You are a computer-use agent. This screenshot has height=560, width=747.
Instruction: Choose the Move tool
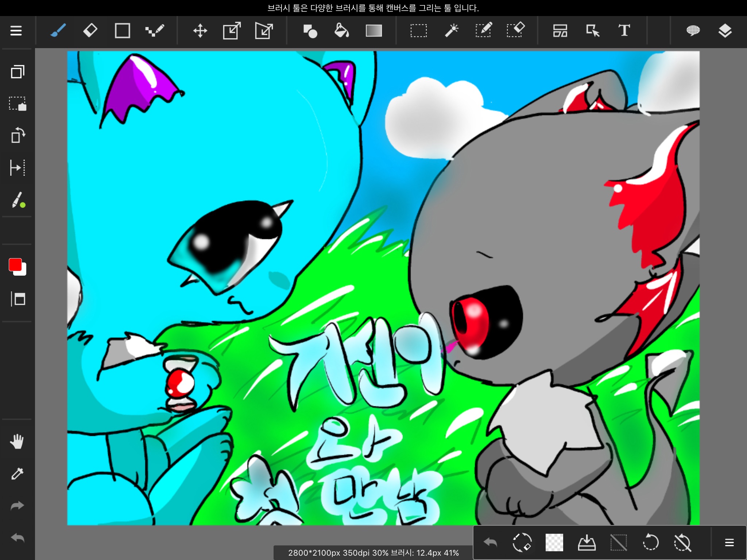coord(200,31)
